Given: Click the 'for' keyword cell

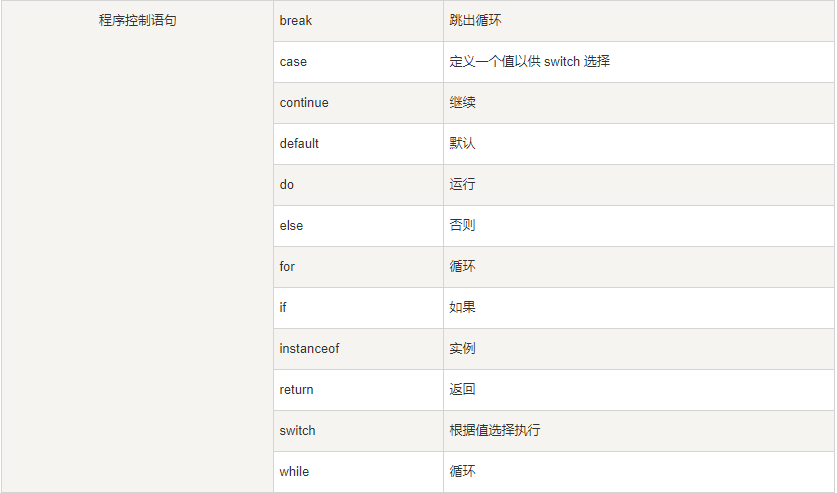Looking at the screenshot, I should [287, 266].
